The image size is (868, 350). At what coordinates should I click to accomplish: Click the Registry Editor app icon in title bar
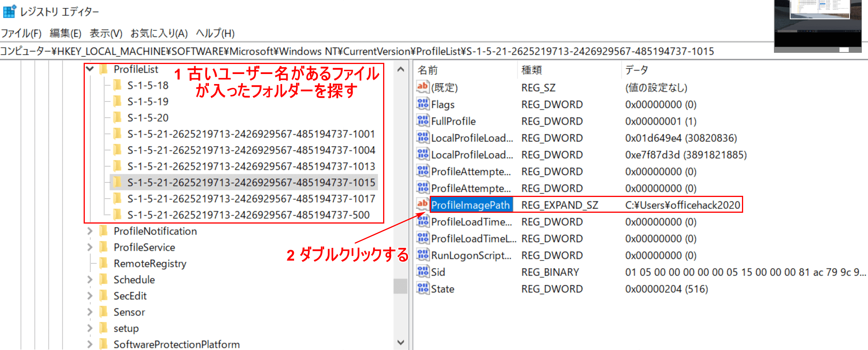(9, 12)
